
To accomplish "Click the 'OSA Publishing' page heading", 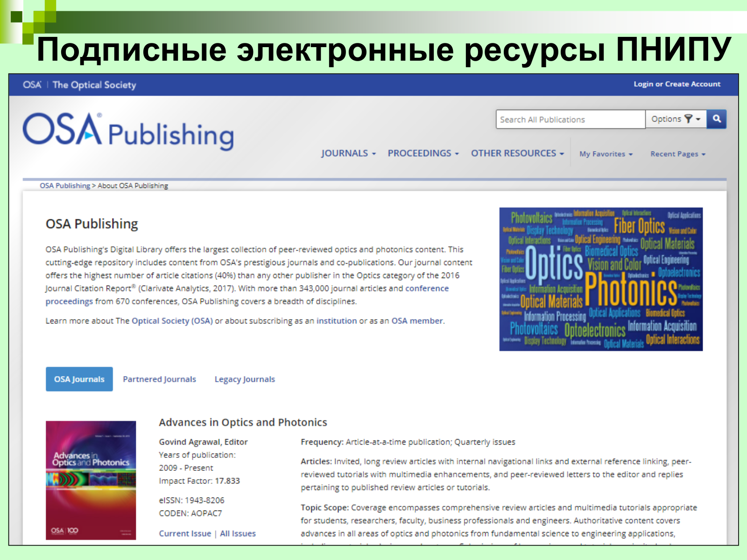I will tap(92, 224).
